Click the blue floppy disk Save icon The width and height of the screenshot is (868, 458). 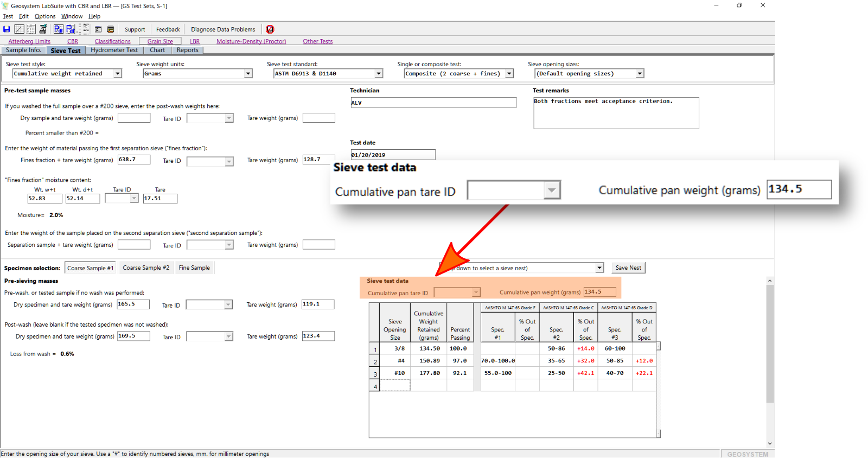tap(7, 29)
